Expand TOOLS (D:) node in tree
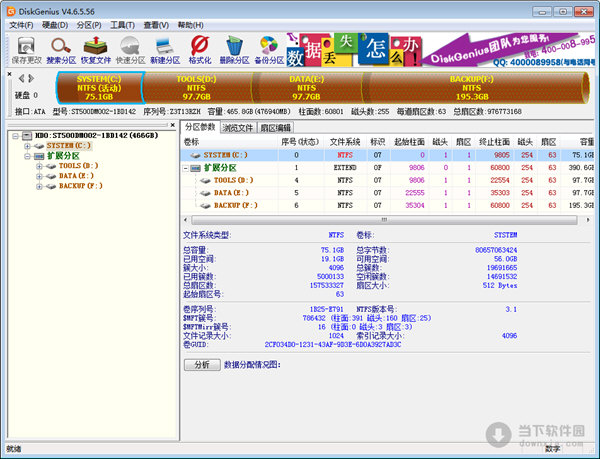 [39, 166]
